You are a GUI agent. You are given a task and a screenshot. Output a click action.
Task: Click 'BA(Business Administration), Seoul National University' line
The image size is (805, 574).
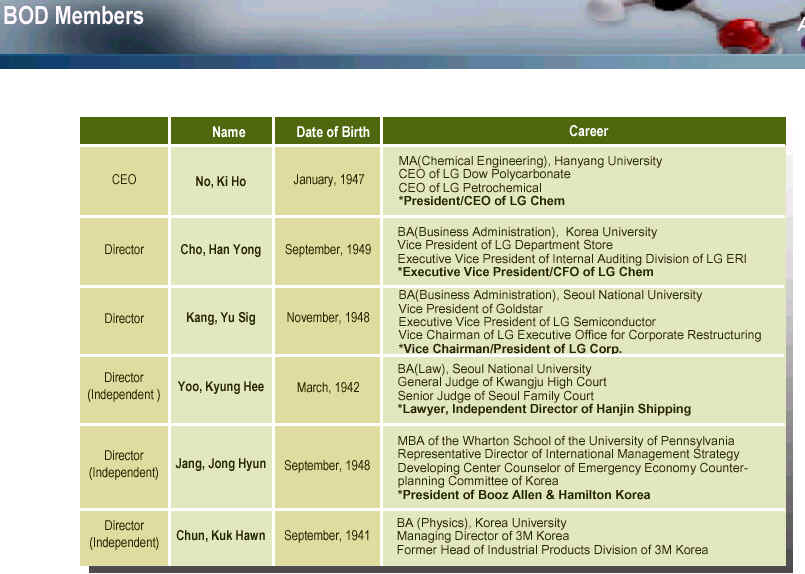[x=550, y=295]
